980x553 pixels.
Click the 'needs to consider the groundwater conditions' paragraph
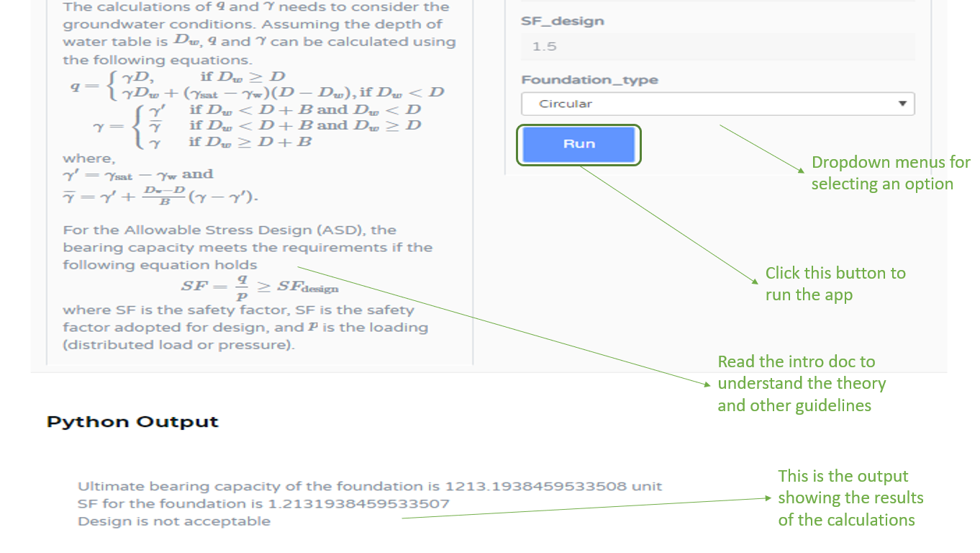(x=259, y=33)
